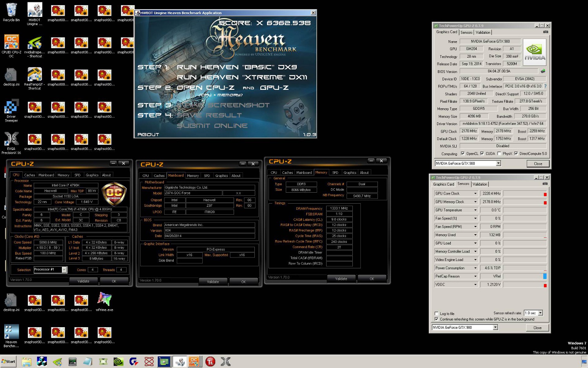Click Close in the GPU-Z Sensors window

coord(537,328)
